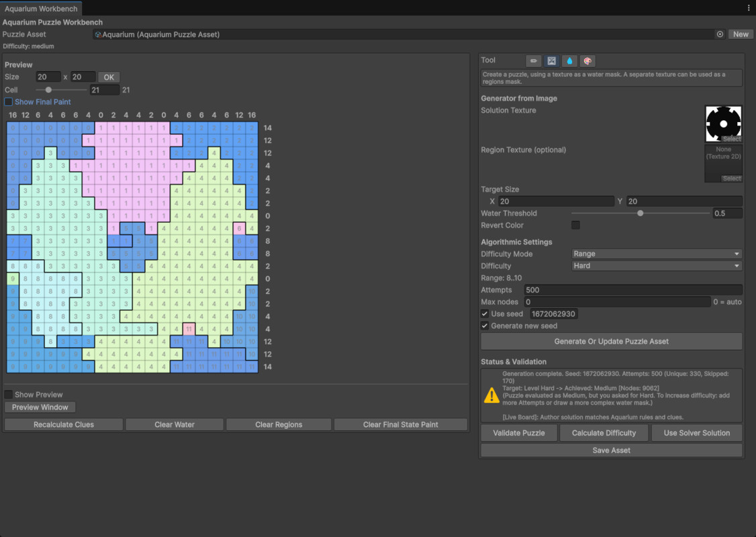
Task: Click the Use Solver Solution button
Action: (697, 433)
